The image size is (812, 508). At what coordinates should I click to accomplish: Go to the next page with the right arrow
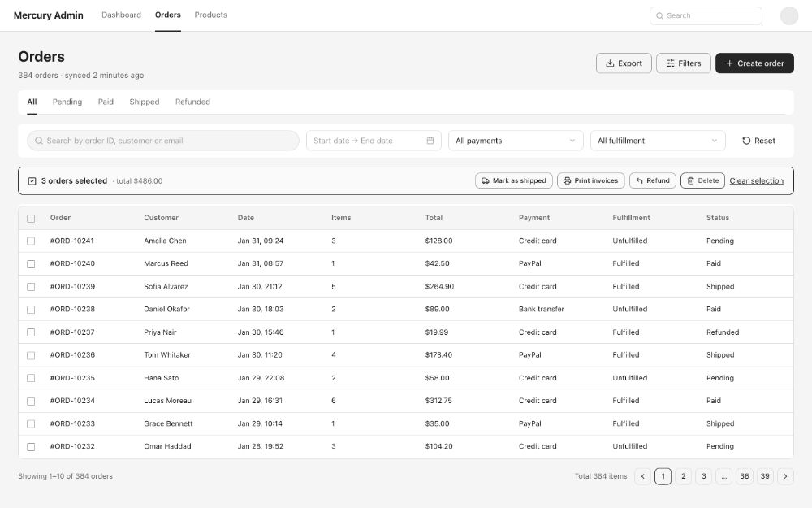point(785,475)
